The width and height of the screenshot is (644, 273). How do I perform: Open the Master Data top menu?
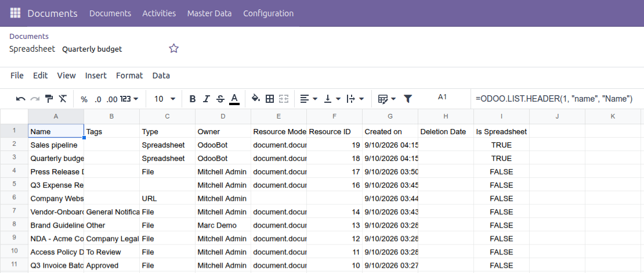tap(209, 13)
